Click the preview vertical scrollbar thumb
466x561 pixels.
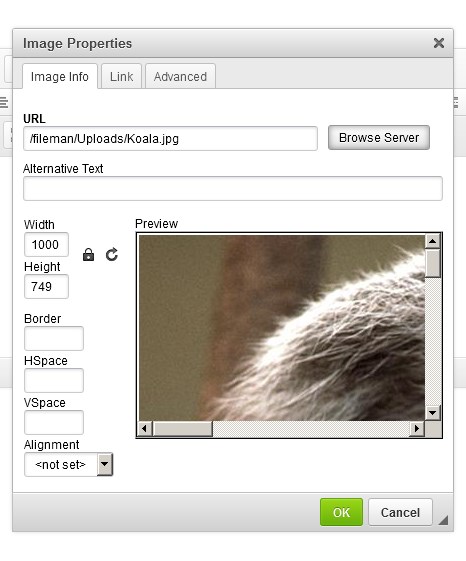tap(432, 263)
